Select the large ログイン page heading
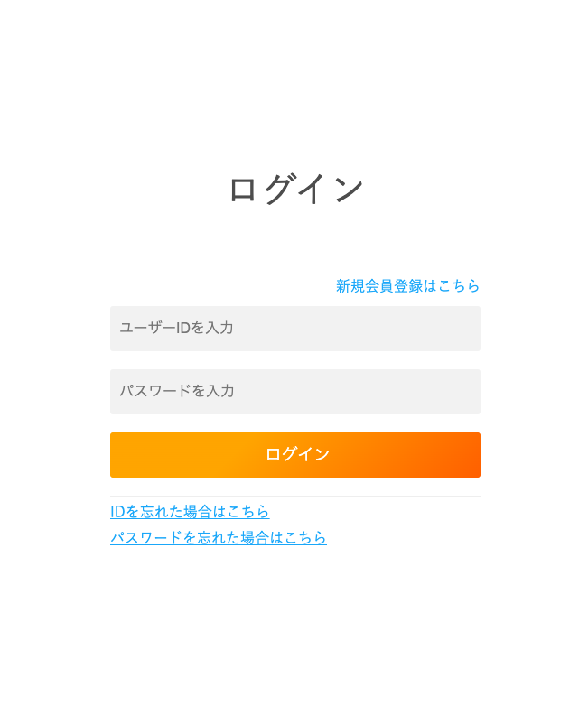Image resolution: width=588 pixels, height=706 pixels. 295,189
